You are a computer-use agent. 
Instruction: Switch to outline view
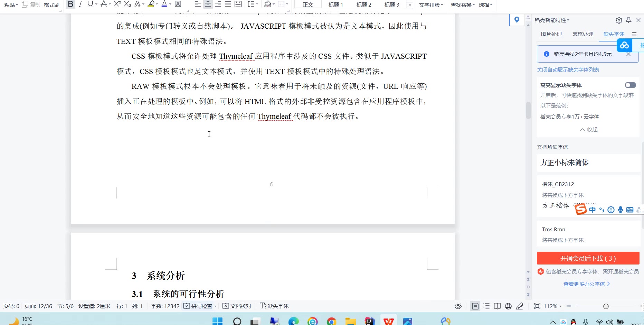[486, 306]
